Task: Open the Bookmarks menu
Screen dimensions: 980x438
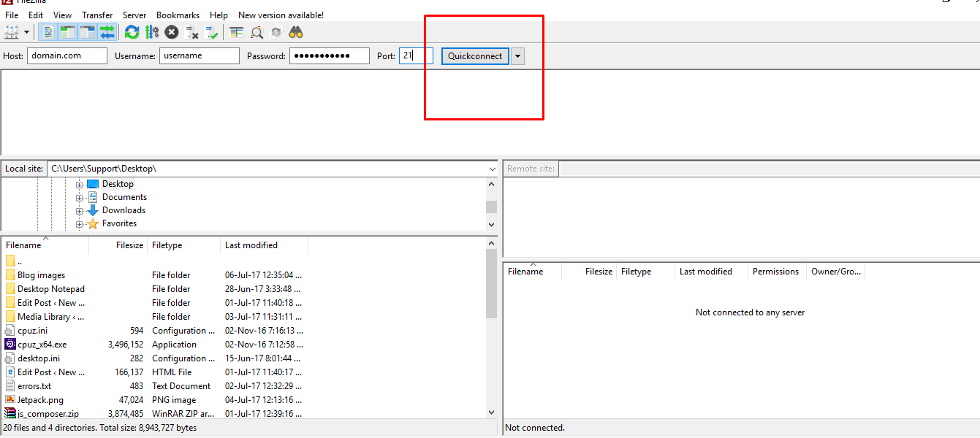Action: pyautogui.click(x=178, y=15)
